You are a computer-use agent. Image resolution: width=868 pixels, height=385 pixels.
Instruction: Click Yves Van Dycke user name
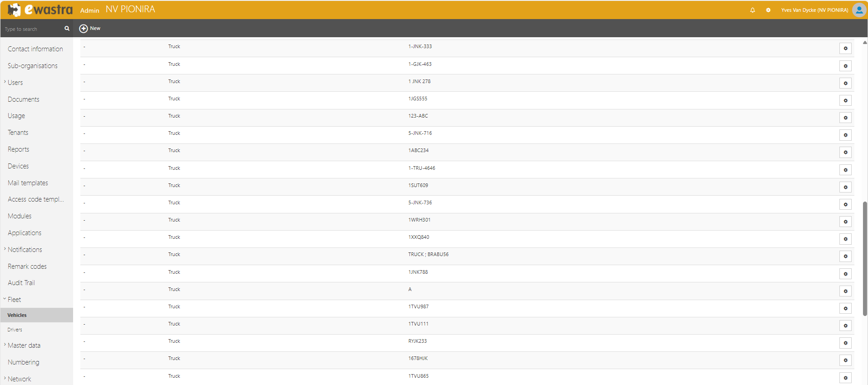point(814,10)
